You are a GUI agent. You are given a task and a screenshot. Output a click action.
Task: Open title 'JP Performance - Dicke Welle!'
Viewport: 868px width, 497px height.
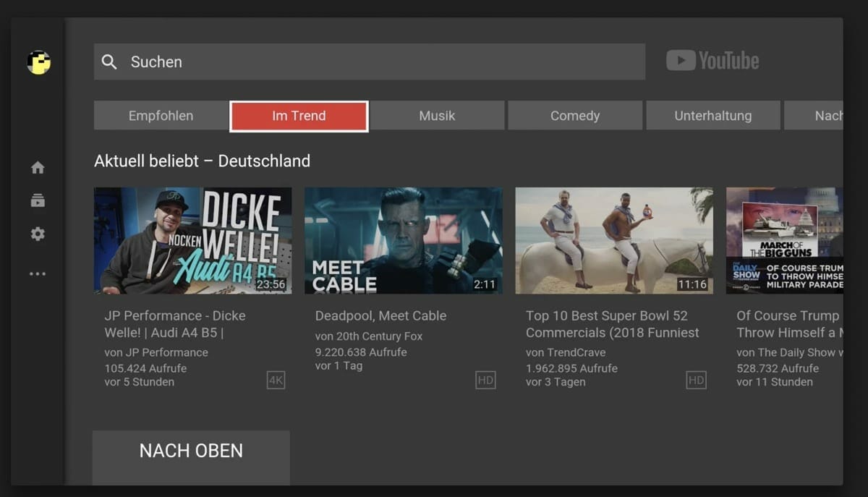175,324
